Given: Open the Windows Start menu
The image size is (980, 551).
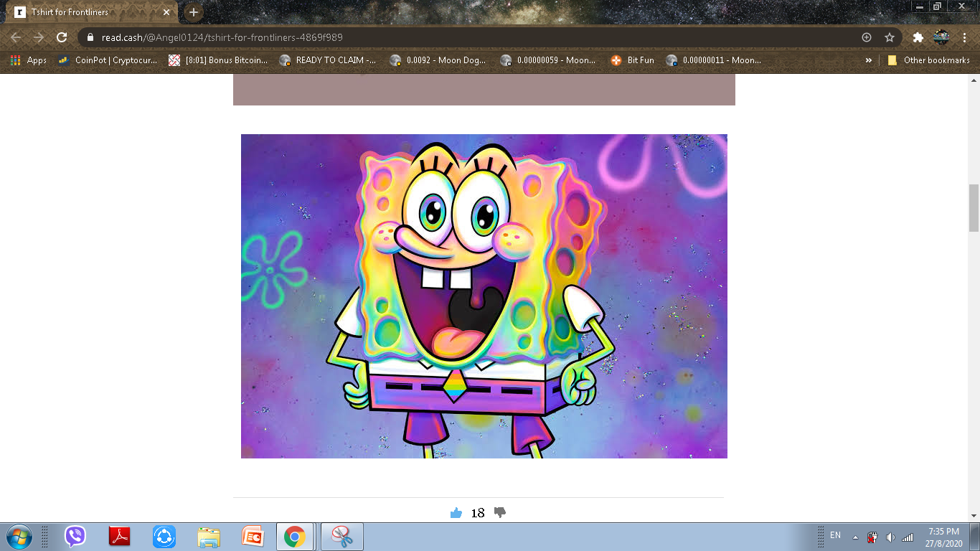Looking at the screenshot, I should pos(19,537).
